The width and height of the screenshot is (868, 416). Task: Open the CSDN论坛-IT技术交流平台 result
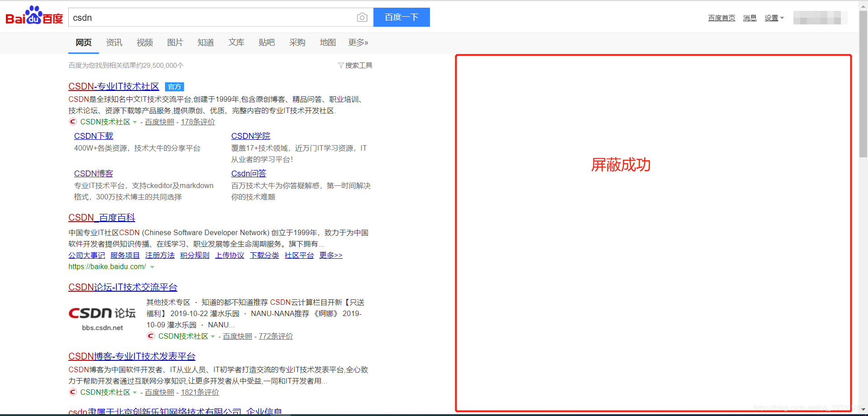(x=123, y=287)
